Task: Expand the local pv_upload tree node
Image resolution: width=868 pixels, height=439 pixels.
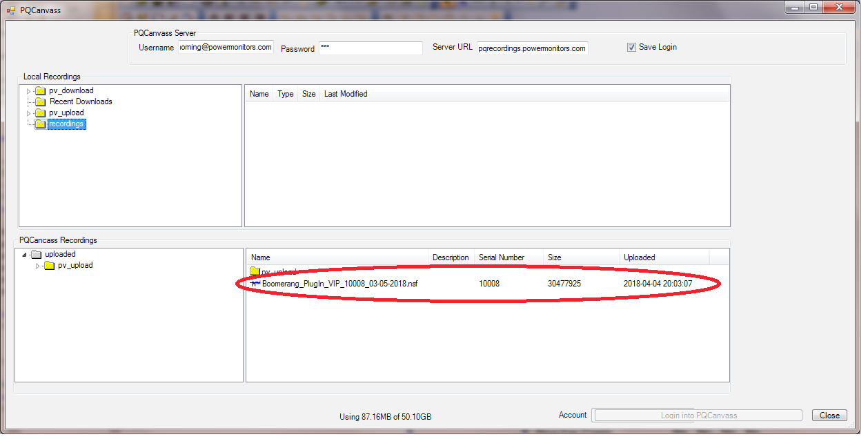Action: coord(28,113)
